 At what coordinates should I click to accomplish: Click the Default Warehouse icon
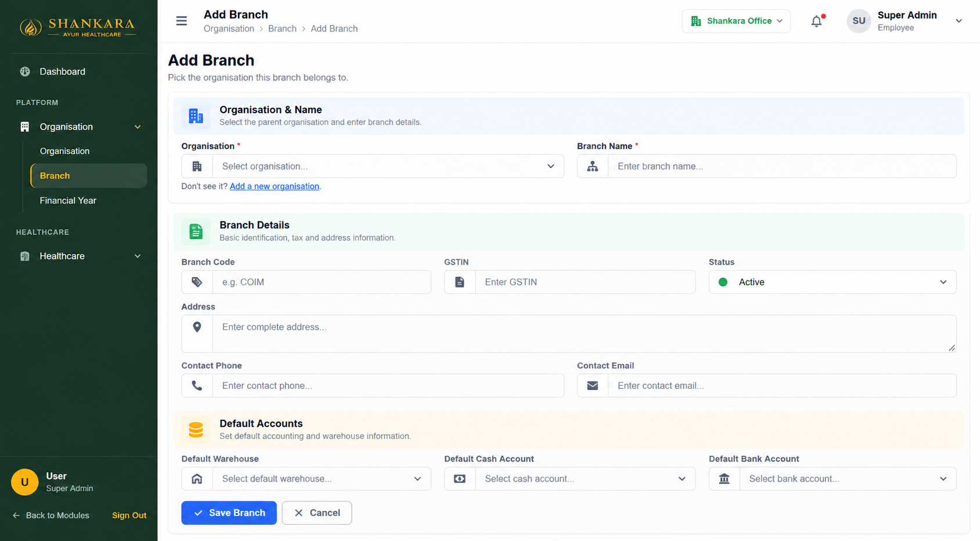(197, 479)
